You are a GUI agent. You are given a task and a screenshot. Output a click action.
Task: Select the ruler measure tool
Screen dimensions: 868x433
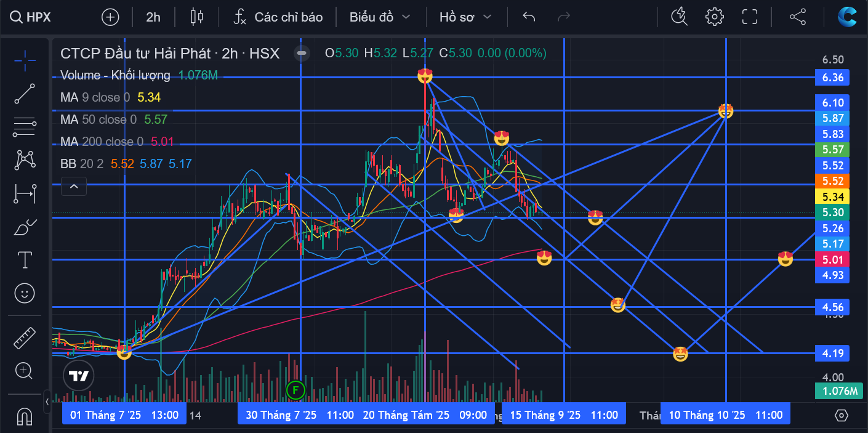25,338
